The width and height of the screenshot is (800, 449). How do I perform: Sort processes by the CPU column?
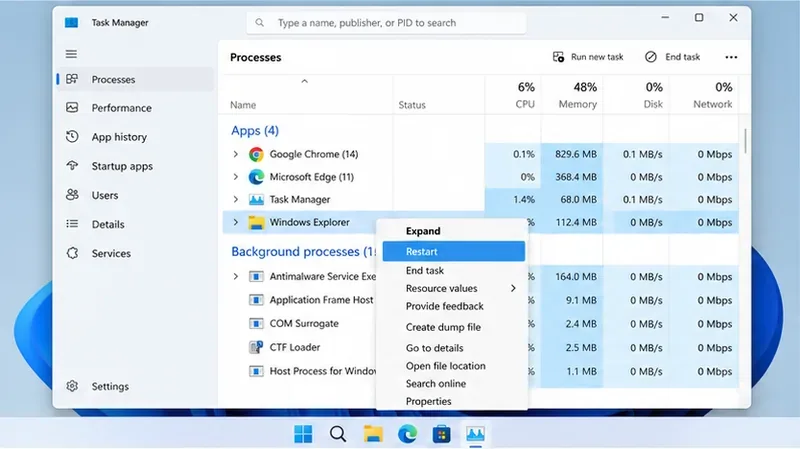tap(513, 95)
